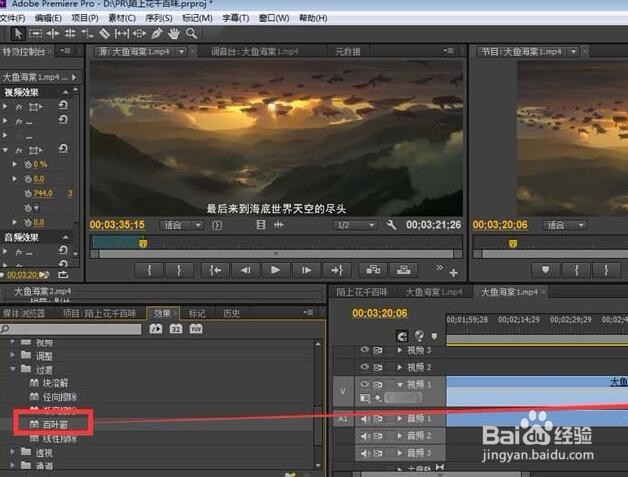628x477 pixels.
Task: Select the Hand tool
Action: tap(174, 34)
